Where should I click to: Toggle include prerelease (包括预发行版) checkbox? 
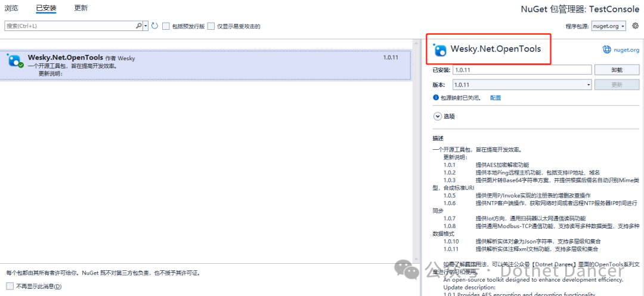click(x=166, y=26)
